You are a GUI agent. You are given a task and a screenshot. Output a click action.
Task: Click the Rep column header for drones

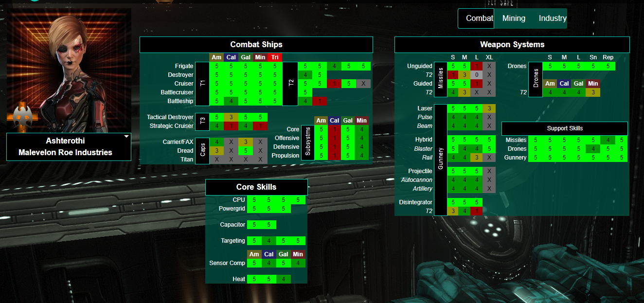pos(608,58)
